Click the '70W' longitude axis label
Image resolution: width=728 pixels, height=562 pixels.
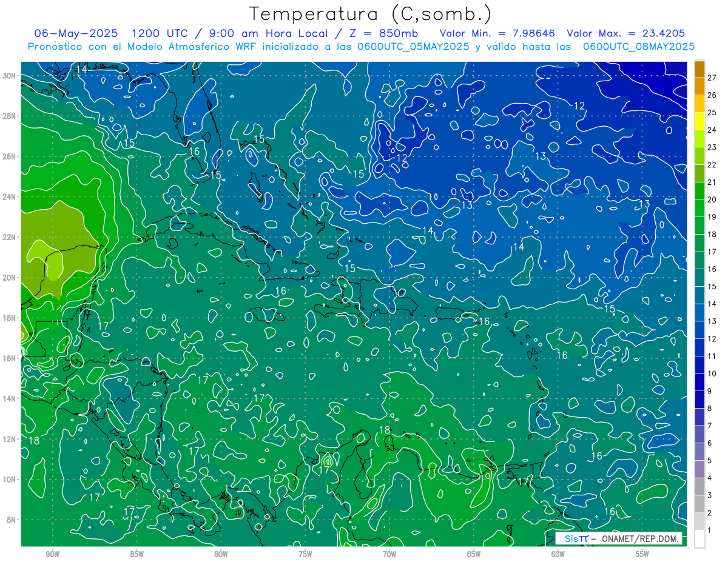click(389, 555)
